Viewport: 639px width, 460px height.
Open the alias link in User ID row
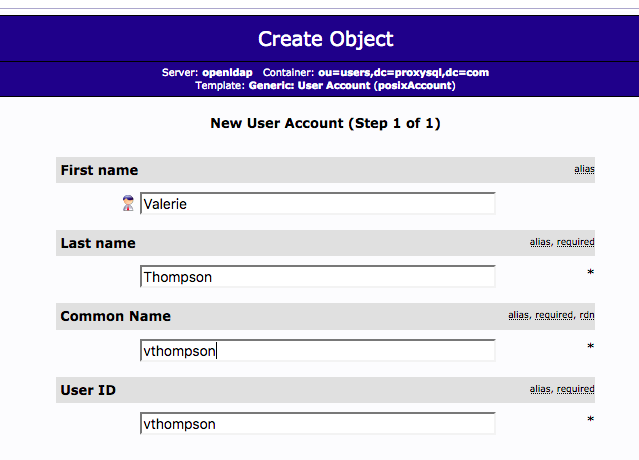(540, 389)
